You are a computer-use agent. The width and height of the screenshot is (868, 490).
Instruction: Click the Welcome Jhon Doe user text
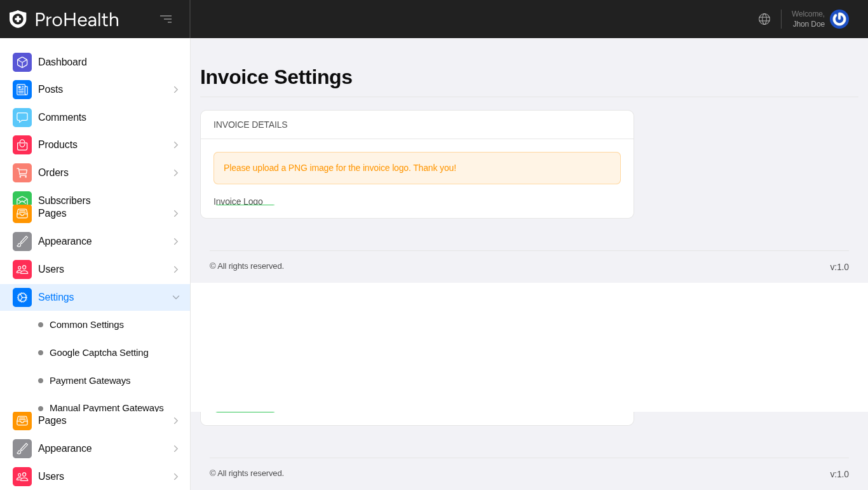pyautogui.click(x=808, y=19)
